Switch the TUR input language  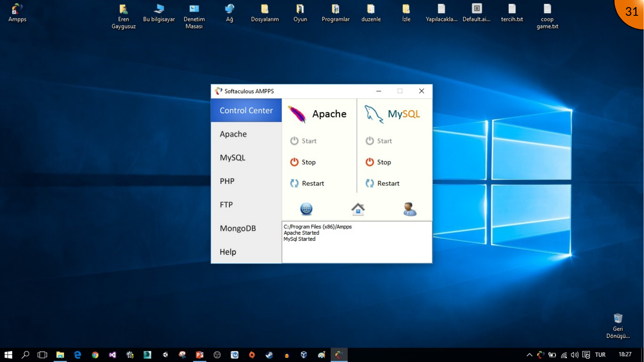pos(600,355)
